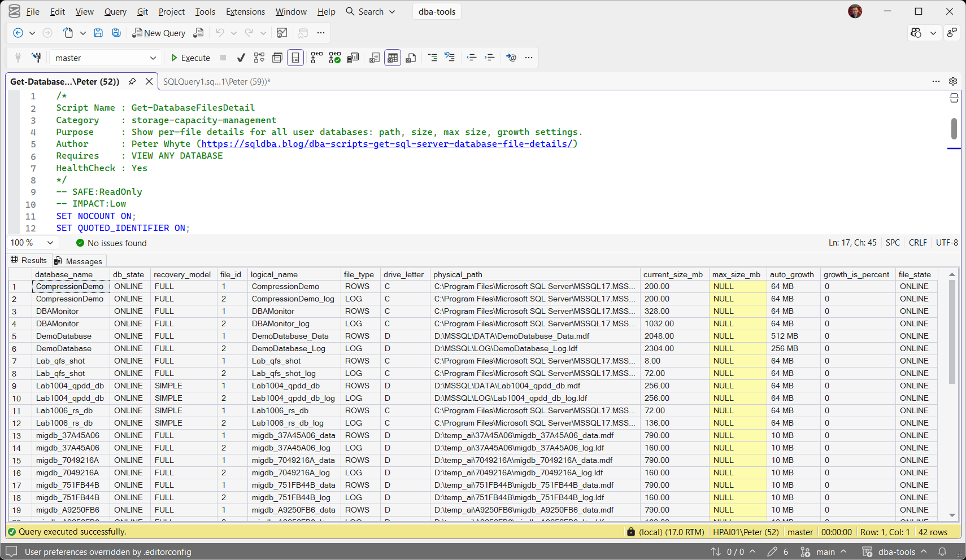The height and width of the screenshot is (560, 966).
Task: Specify values for template parameters
Action: coord(511,58)
